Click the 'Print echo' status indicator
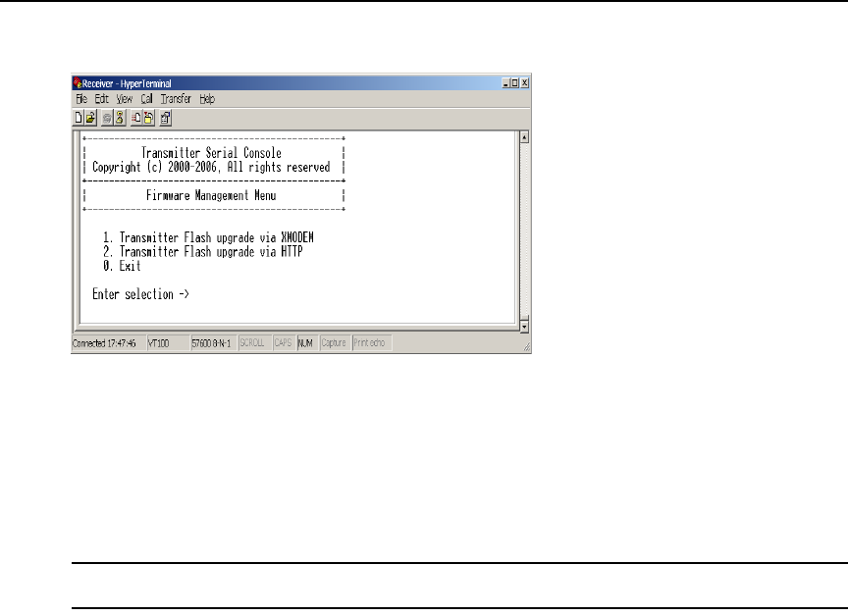 click(372, 343)
